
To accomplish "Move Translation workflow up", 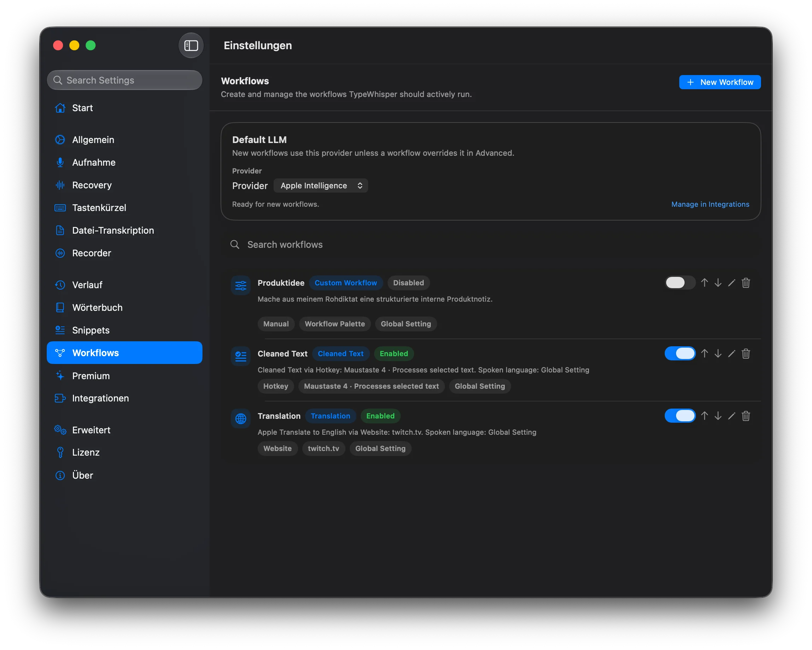I will click(x=704, y=416).
